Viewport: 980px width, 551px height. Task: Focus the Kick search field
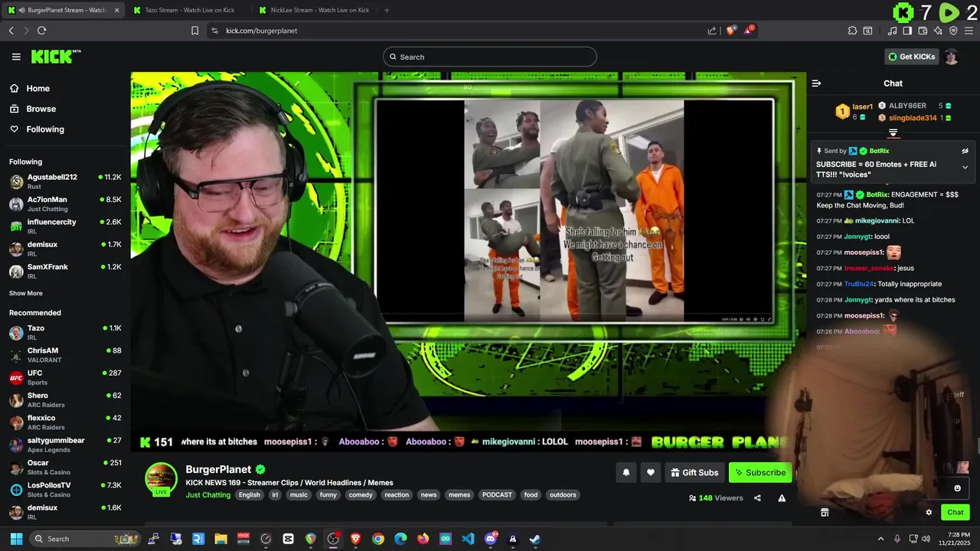pos(490,57)
